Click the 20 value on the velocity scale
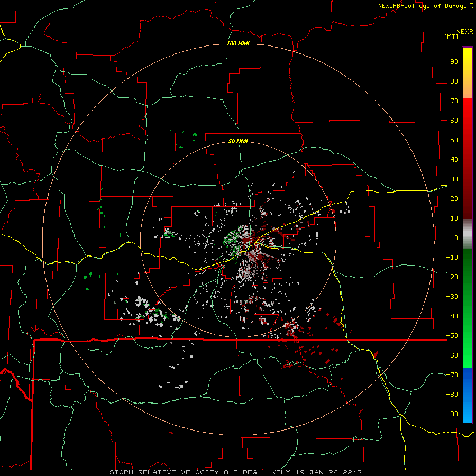 (454, 199)
